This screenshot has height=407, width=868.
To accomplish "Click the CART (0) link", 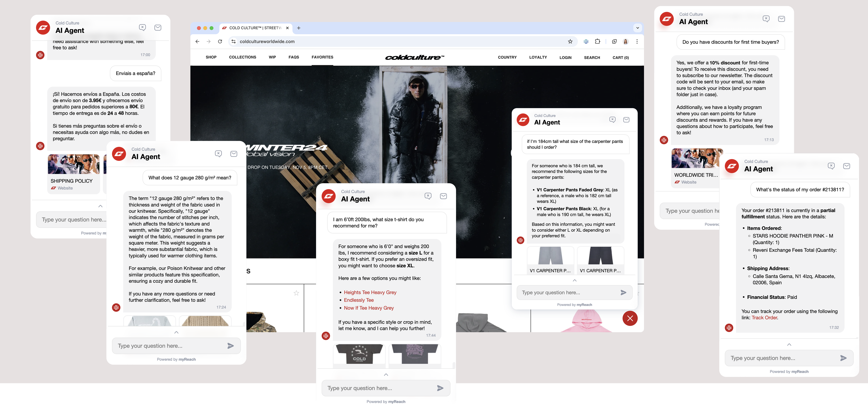I will [620, 58].
